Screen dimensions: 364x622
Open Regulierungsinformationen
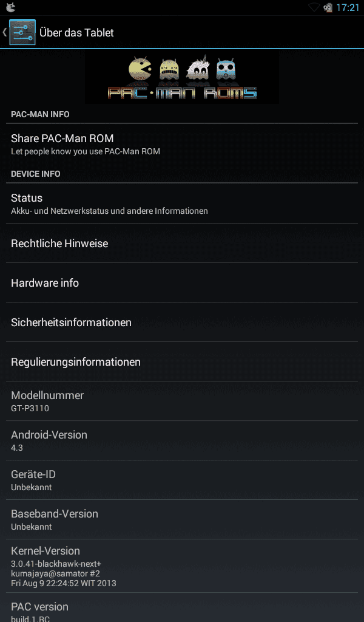(182, 362)
